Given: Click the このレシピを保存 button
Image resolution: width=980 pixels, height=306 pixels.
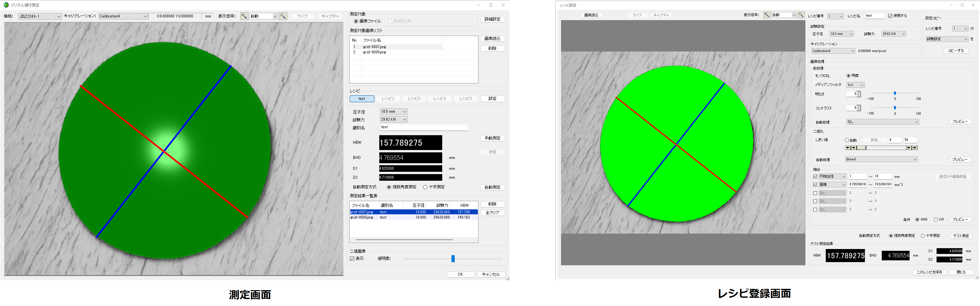Looking at the screenshot, I should (930, 272).
